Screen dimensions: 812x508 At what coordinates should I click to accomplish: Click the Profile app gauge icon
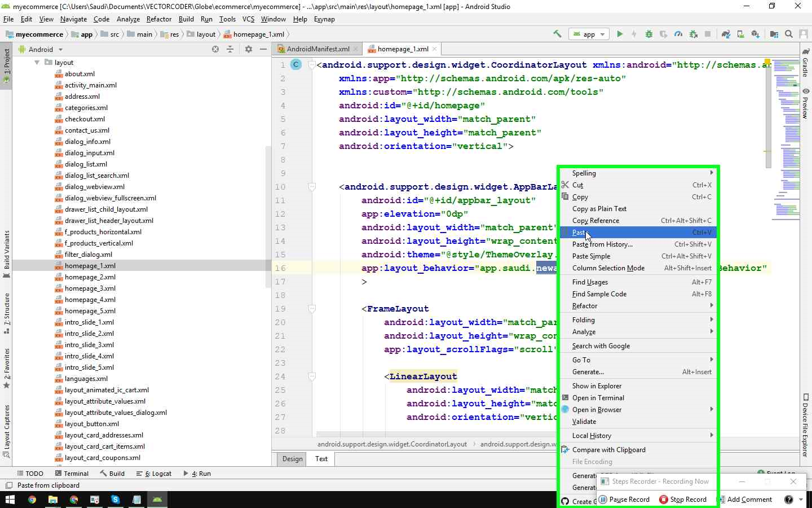[x=678, y=34]
